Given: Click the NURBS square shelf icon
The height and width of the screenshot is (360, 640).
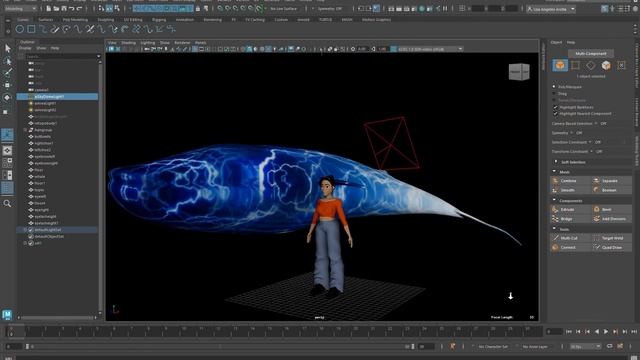Looking at the screenshot, I should tap(31, 29).
